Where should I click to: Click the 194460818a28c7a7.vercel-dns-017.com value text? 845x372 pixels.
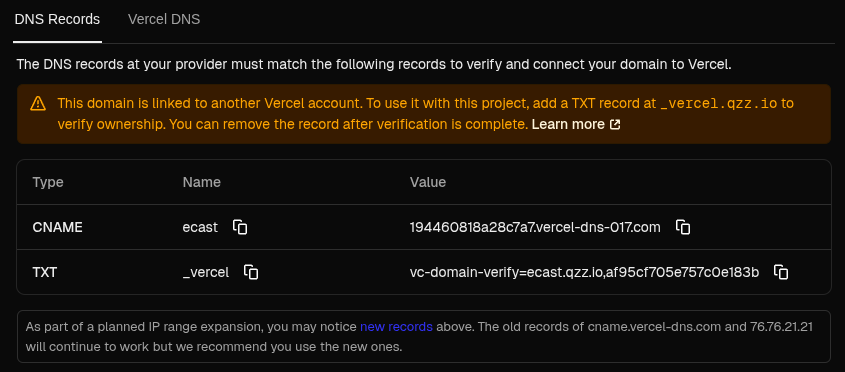tap(535, 228)
